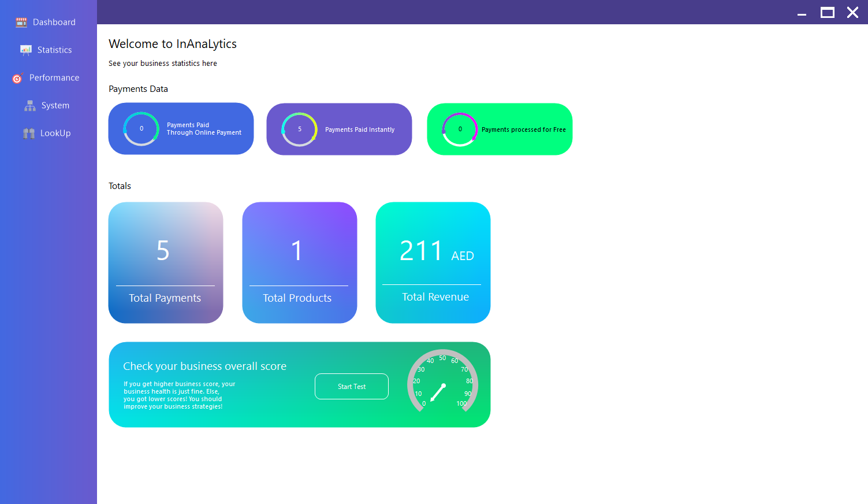Click the LookUp binoculars icon in the sidebar
Image resolution: width=868 pixels, height=504 pixels.
(x=29, y=133)
